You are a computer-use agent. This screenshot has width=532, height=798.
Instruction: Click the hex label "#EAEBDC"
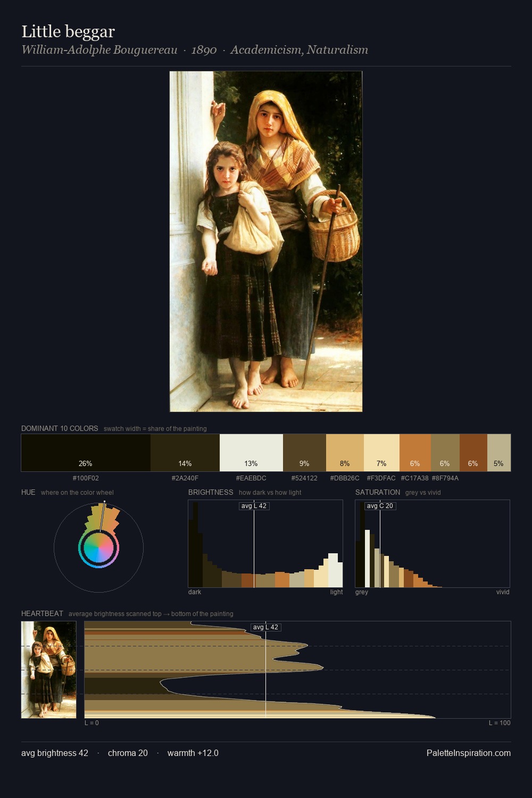pos(251,478)
